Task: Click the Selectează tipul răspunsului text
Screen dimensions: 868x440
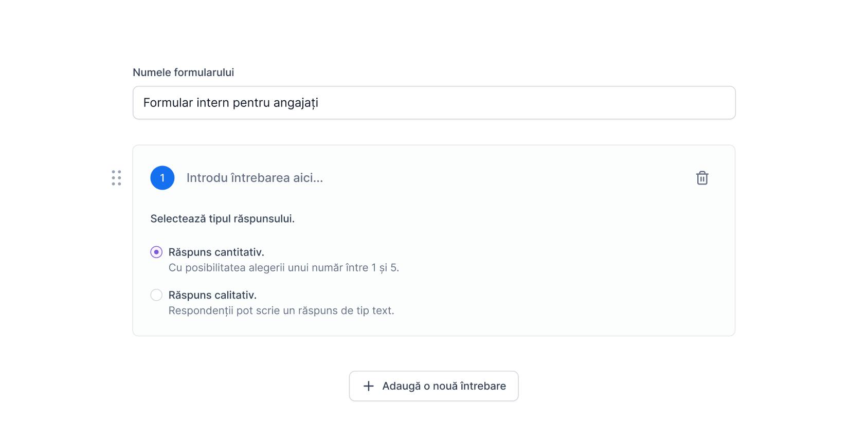Action: click(223, 218)
